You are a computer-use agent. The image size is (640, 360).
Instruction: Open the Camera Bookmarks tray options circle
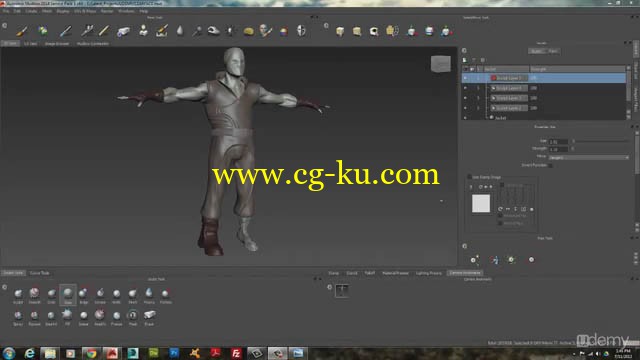click(x=329, y=287)
